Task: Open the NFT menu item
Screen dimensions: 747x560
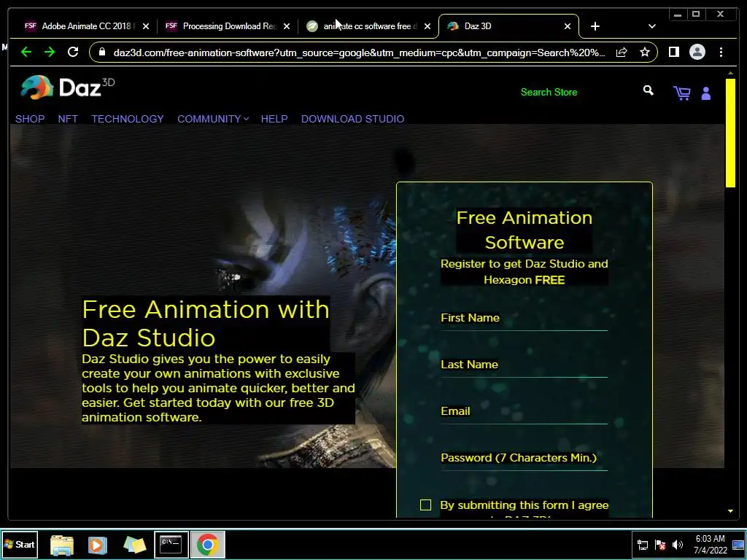Action: (68, 119)
